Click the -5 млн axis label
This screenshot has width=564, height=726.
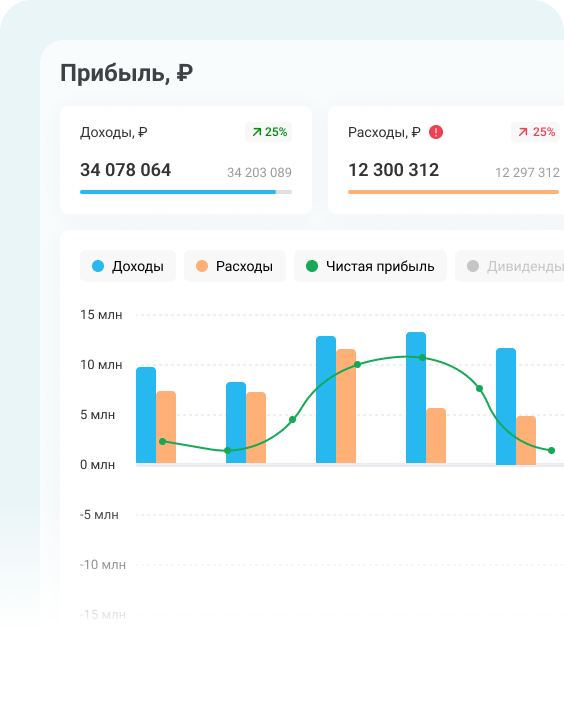[99, 515]
